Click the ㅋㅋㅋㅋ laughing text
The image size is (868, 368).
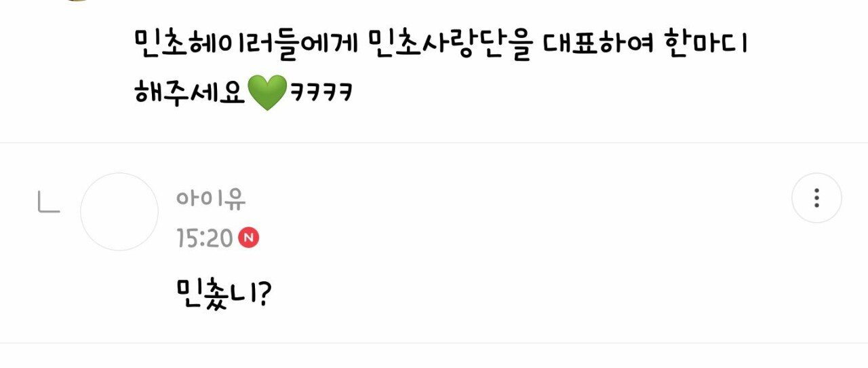coord(321,93)
